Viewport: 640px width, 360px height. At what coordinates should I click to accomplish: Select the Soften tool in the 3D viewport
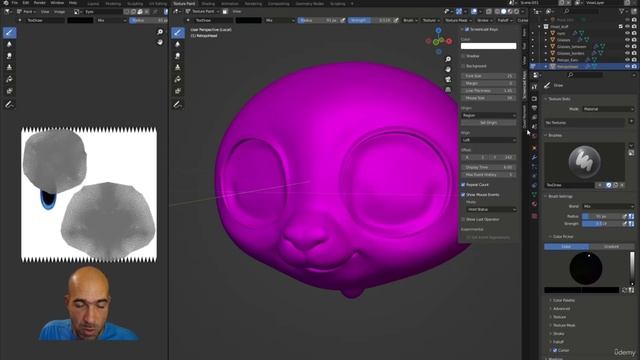tap(178, 44)
